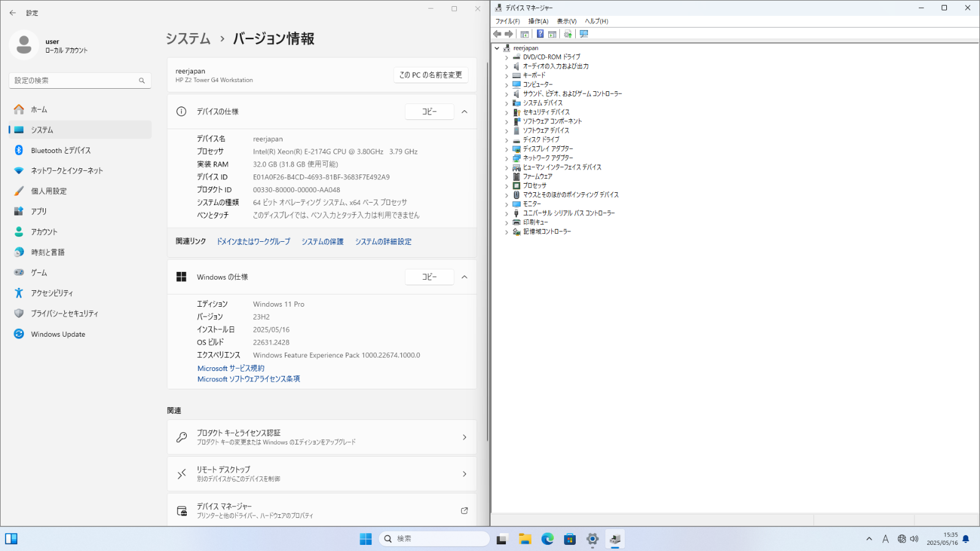This screenshot has height=551, width=980.
Task: Click the Settings gear on the taskbar
Action: (x=592, y=539)
